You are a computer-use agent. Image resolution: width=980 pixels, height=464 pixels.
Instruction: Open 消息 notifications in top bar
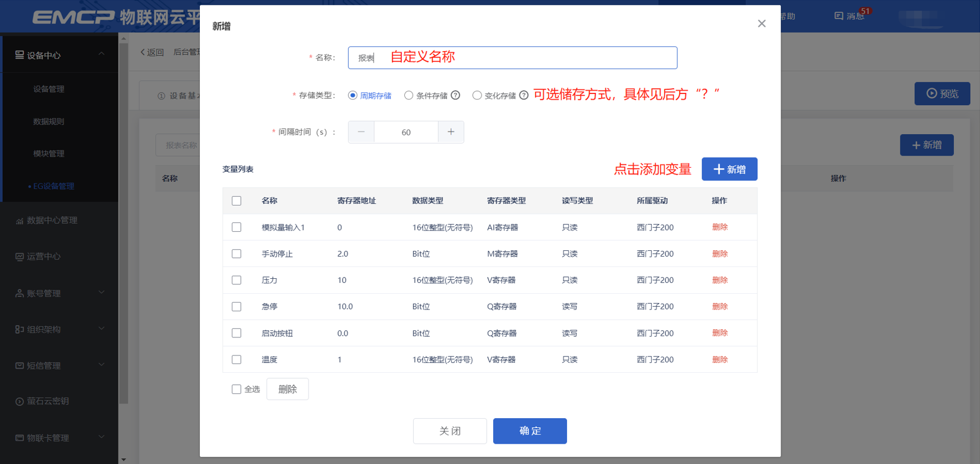tap(849, 16)
